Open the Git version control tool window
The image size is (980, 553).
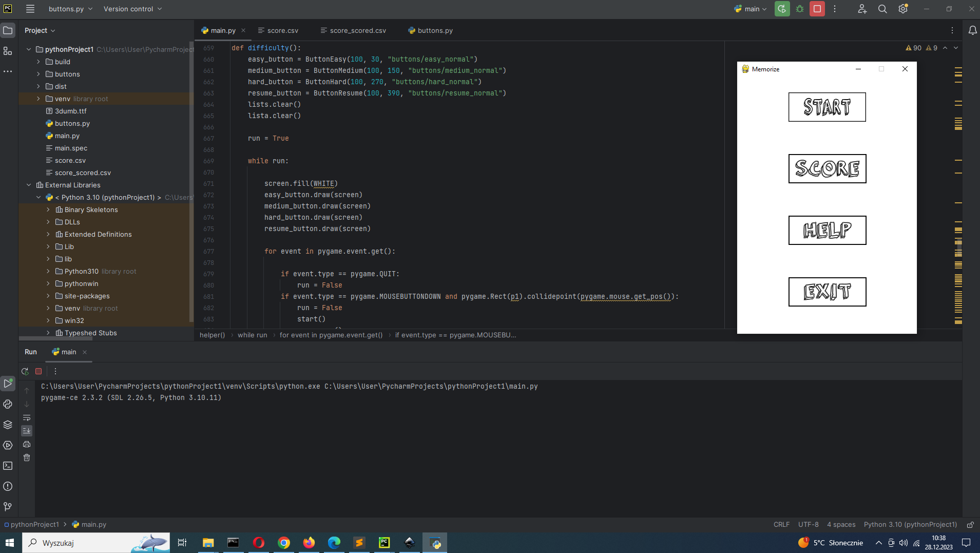(x=8, y=507)
